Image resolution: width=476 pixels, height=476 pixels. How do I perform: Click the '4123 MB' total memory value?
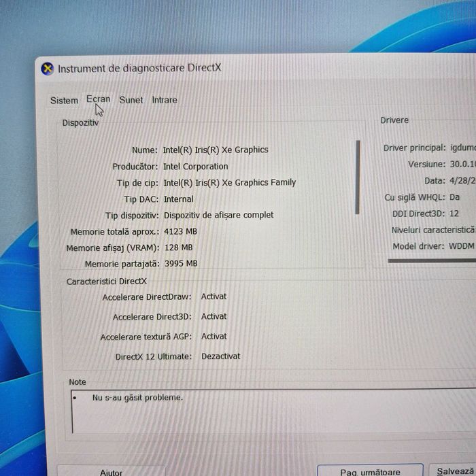coord(180,232)
